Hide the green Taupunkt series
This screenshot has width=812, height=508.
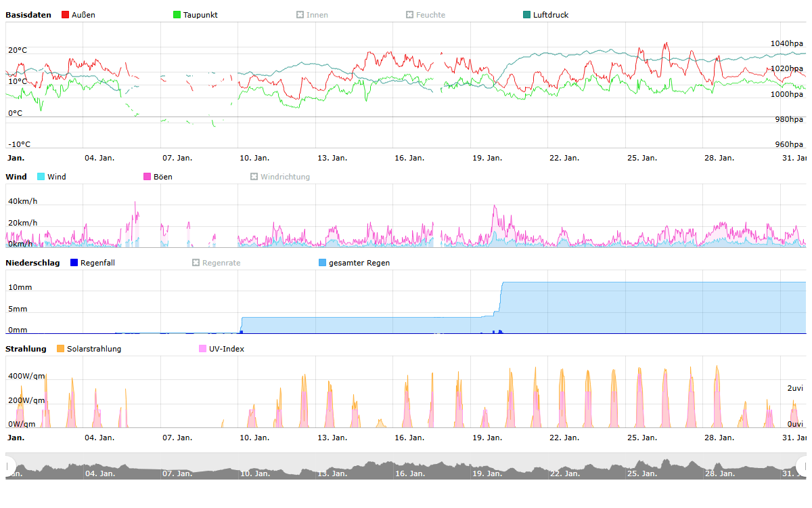click(x=177, y=15)
